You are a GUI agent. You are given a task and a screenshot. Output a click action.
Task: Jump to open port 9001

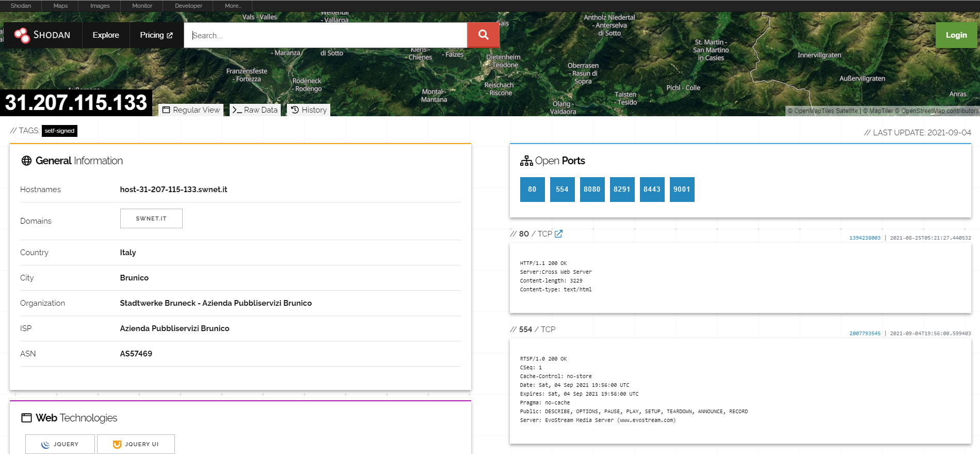point(682,190)
